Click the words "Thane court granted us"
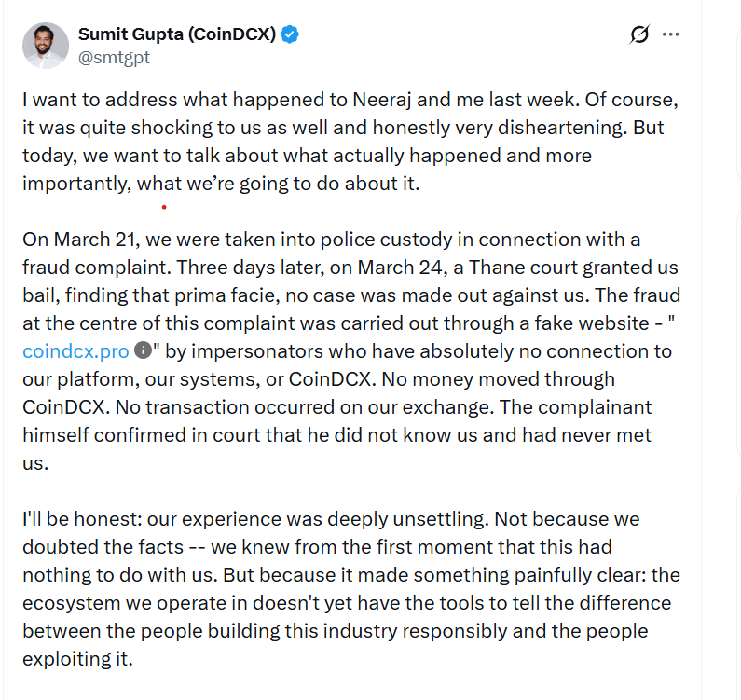This screenshot has width=741, height=700. pos(572,267)
